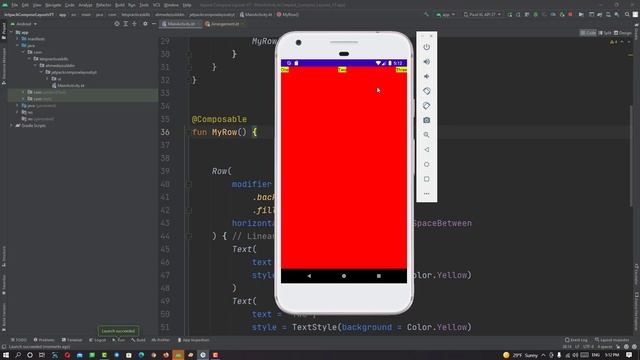The height and width of the screenshot is (360, 640).
Task: Click the "Launch succeeded" notification balloon
Action: pos(118,331)
